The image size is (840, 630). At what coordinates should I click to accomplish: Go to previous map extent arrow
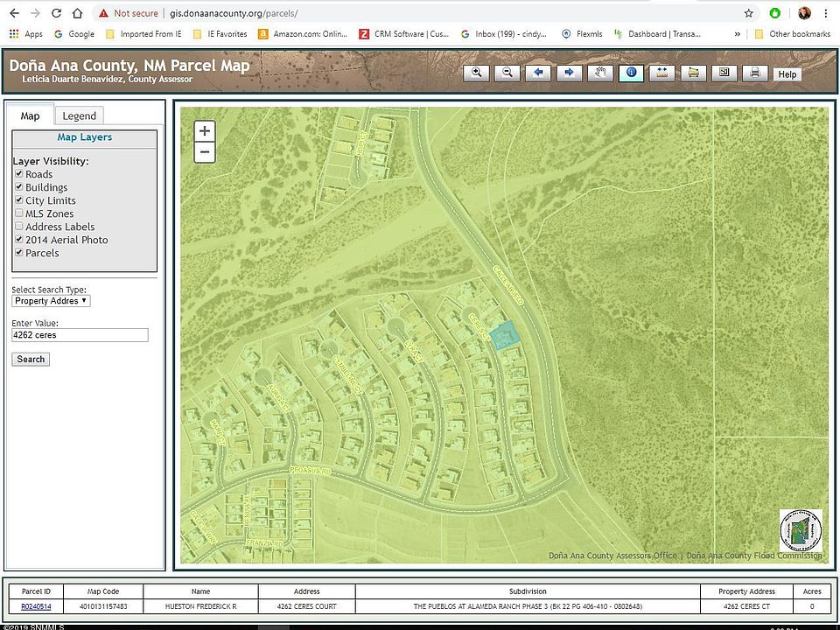pyautogui.click(x=538, y=73)
